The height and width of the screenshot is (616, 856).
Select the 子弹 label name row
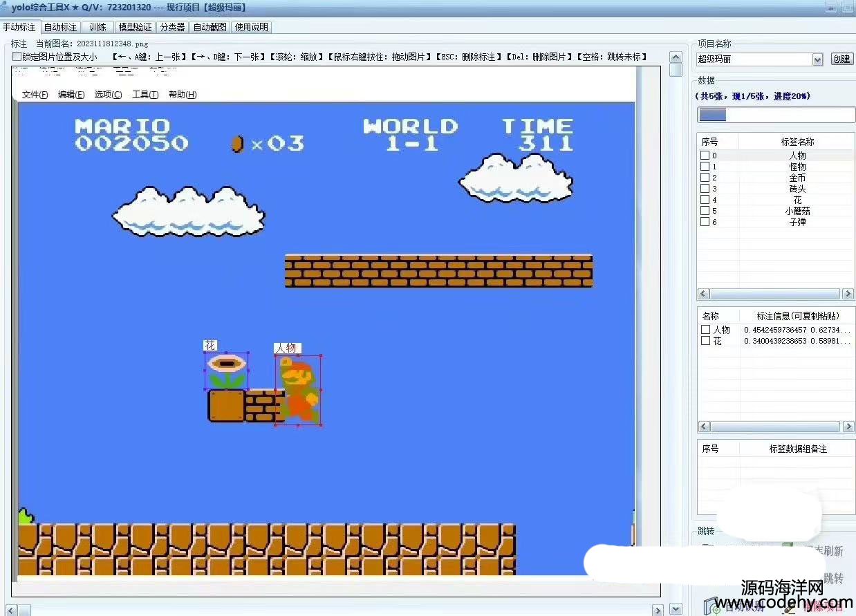coord(797,222)
